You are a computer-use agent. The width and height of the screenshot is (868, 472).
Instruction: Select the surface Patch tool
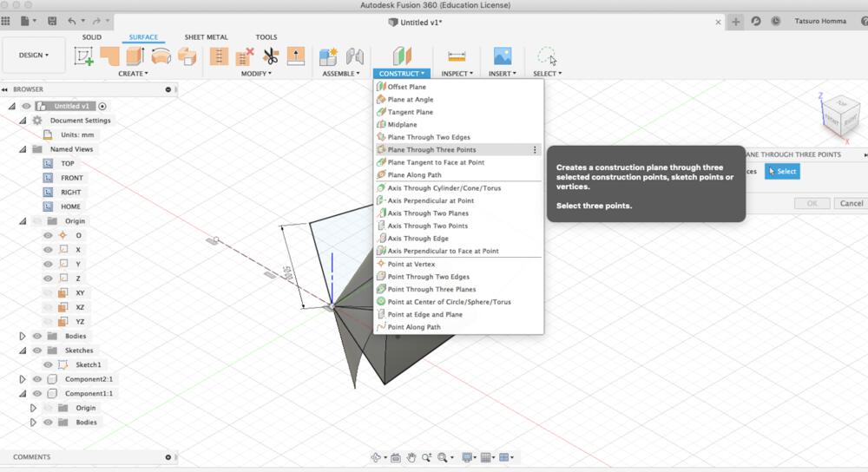click(109, 56)
